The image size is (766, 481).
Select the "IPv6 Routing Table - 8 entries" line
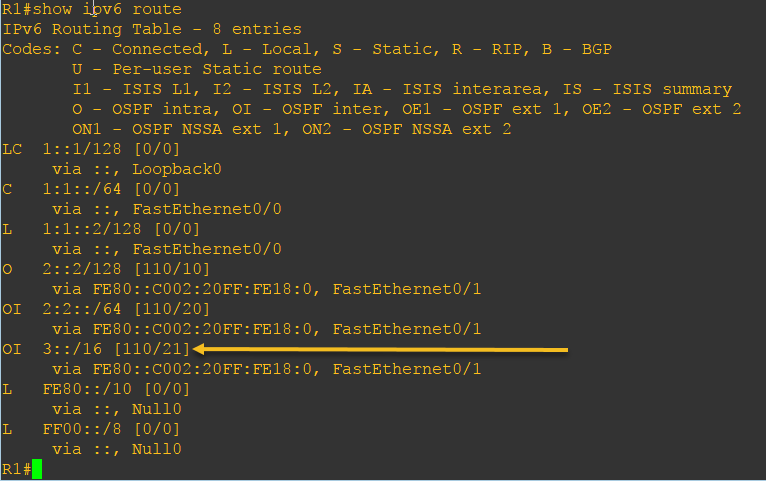pos(152,29)
